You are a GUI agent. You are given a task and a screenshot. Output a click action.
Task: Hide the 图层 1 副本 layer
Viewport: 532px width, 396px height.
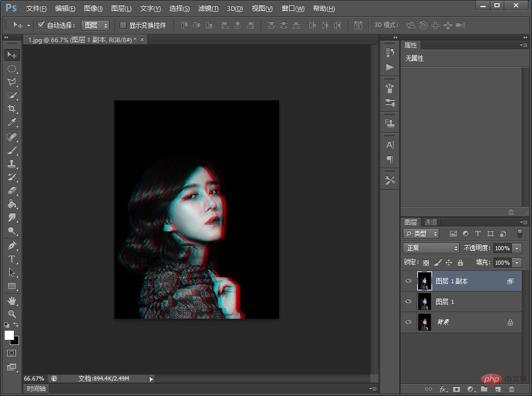[408, 281]
